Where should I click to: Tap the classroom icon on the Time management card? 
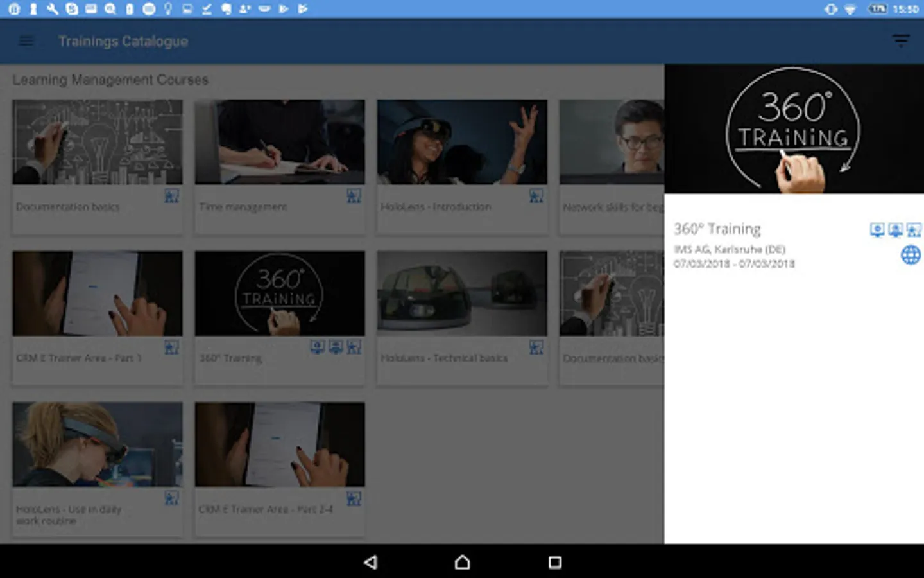pyautogui.click(x=354, y=196)
